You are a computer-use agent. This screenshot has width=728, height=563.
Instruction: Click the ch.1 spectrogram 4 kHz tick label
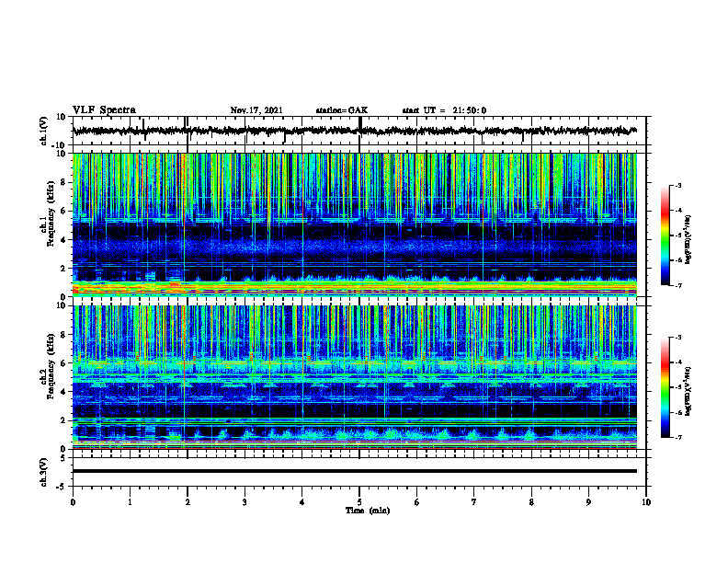(63, 240)
